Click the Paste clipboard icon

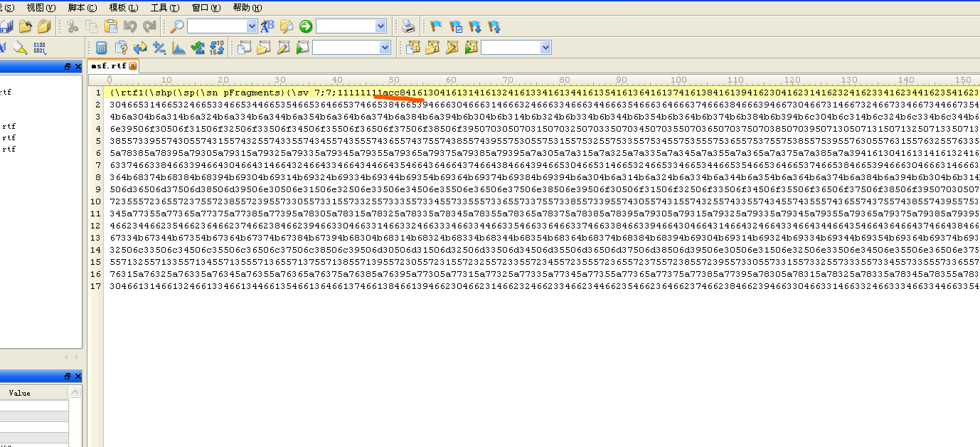111,26
